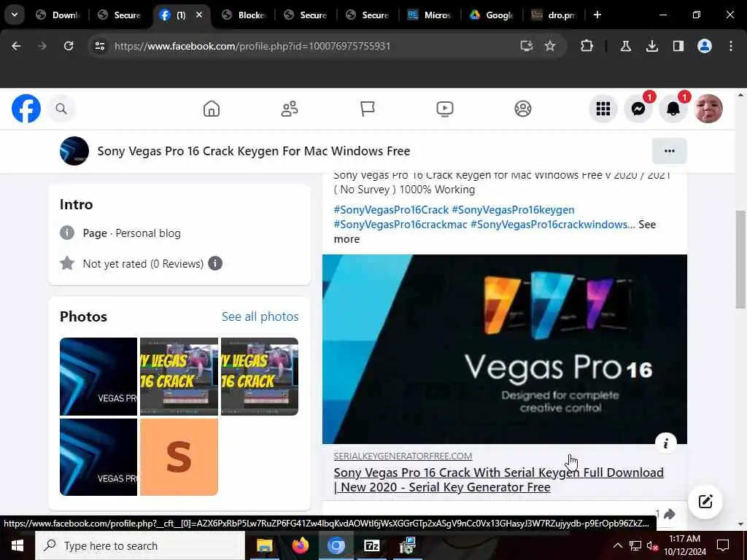Open the Pages flag icon
The height and width of the screenshot is (560, 747).
[x=368, y=109]
